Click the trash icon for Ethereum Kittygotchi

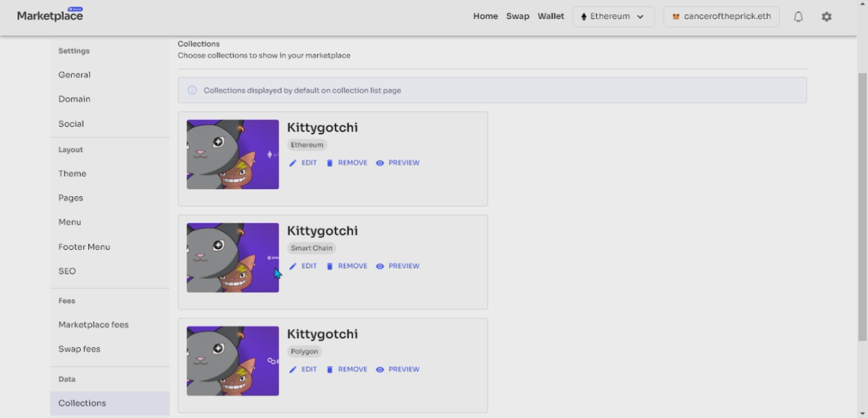pyautogui.click(x=330, y=163)
